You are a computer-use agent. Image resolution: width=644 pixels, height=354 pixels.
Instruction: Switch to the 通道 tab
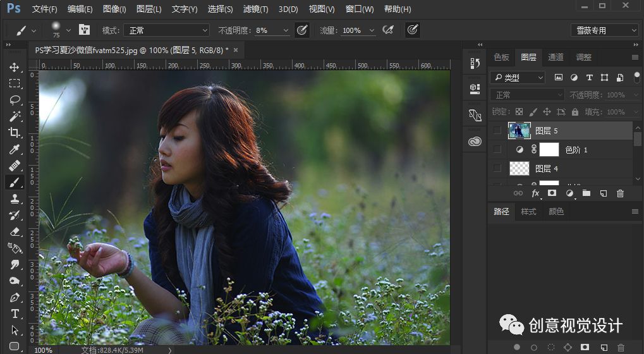tap(556, 57)
